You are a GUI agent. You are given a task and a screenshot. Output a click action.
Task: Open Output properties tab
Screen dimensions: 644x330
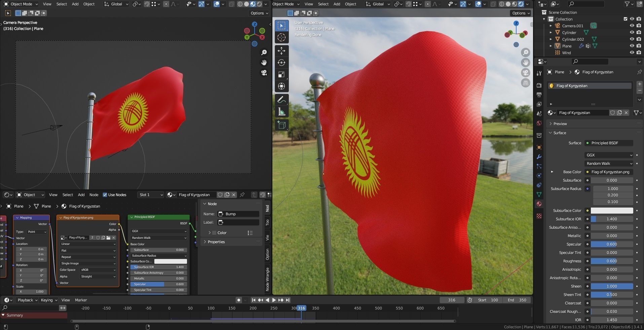coord(539,95)
